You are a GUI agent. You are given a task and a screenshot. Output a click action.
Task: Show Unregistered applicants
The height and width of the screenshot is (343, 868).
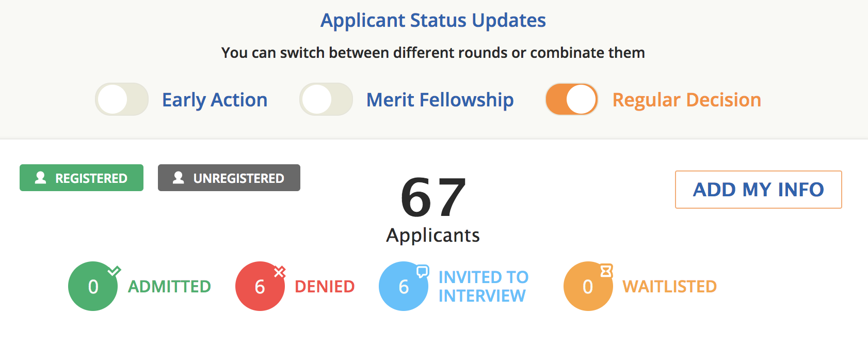coord(229,178)
